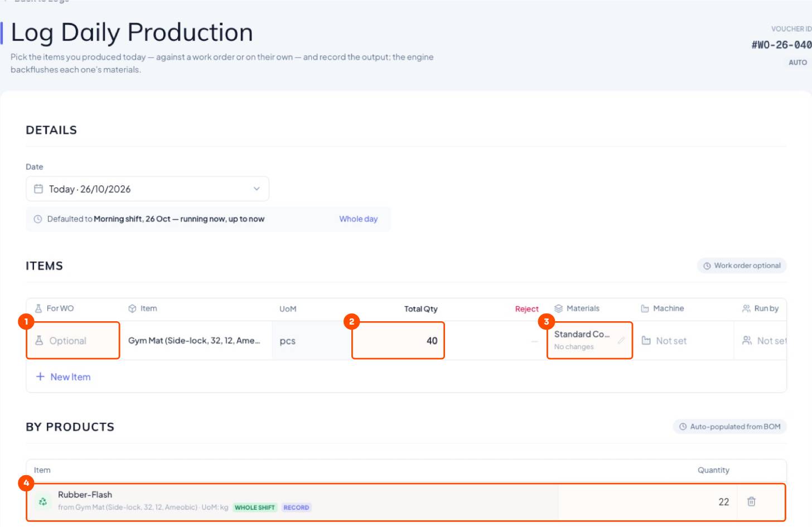Image resolution: width=812 pixels, height=527 pixels.
Task: Click the machine icon in the Not set cell
Action: click(x=646, y=341)
